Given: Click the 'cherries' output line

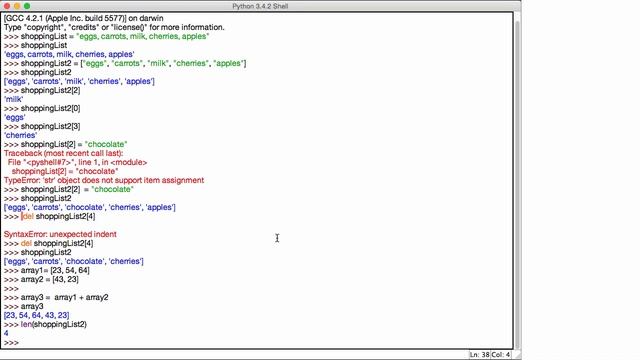Looking at the screenshot, I should click(x=20, y=135).
